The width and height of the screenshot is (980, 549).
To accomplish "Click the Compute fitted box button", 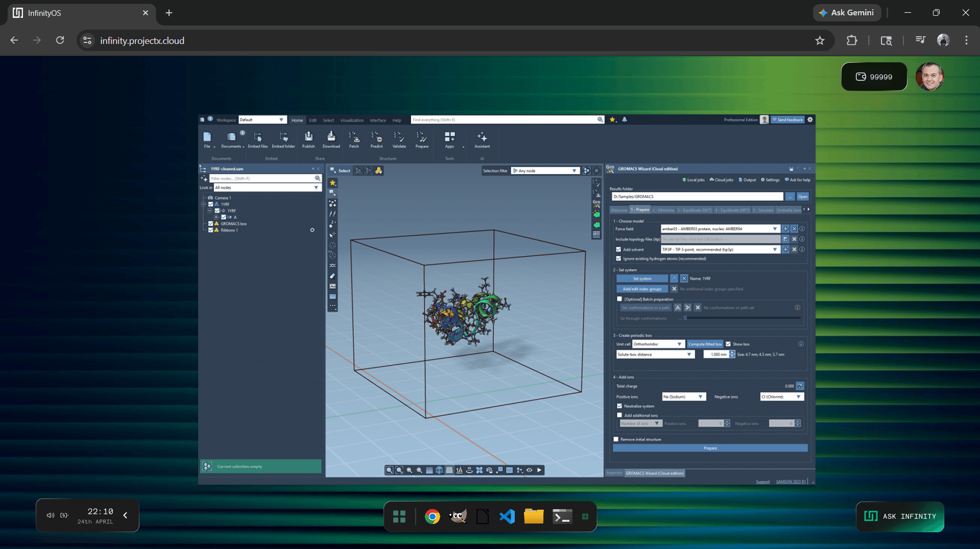I will [705, 344].
